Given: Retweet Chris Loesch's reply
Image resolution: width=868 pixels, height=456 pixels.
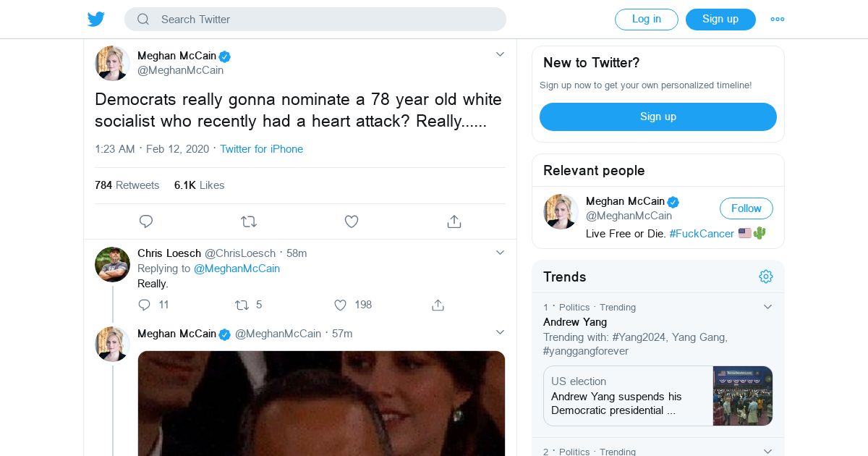Looking at the screenshot, I should (242, 305).
